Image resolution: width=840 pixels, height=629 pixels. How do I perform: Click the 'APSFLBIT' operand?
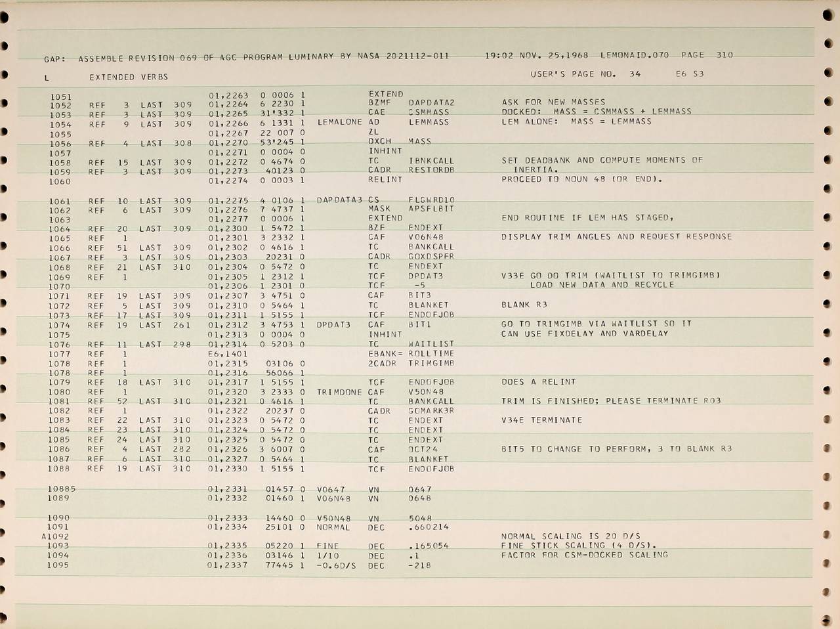pyautogui.click(x=431, y=209)
